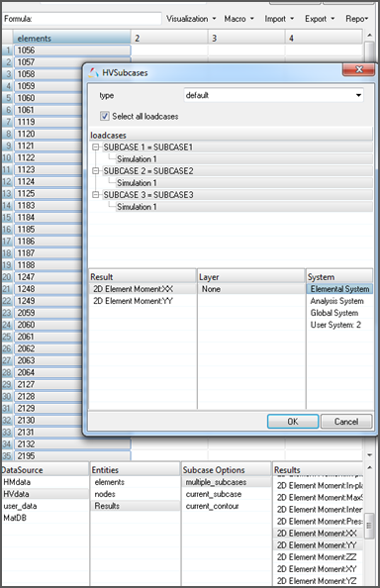
Task: Open the Report menu
Action: [x=357, y=19]
